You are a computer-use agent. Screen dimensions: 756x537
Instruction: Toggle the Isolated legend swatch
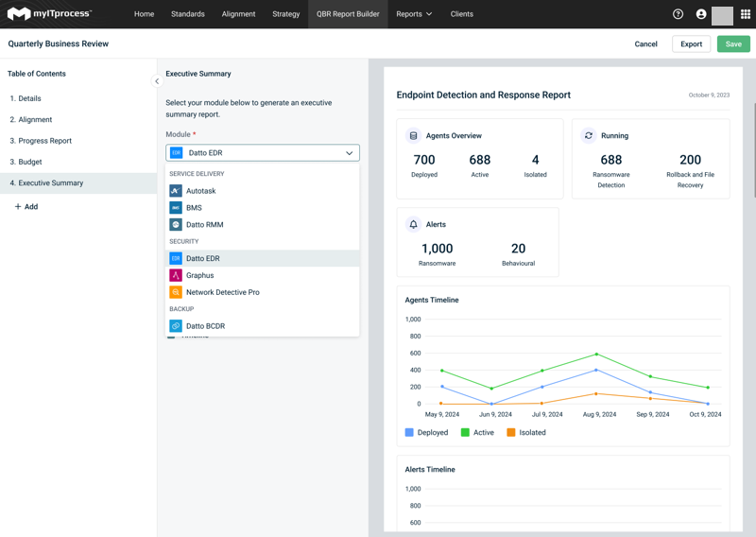pyautogui.click(x=511, y=432)
